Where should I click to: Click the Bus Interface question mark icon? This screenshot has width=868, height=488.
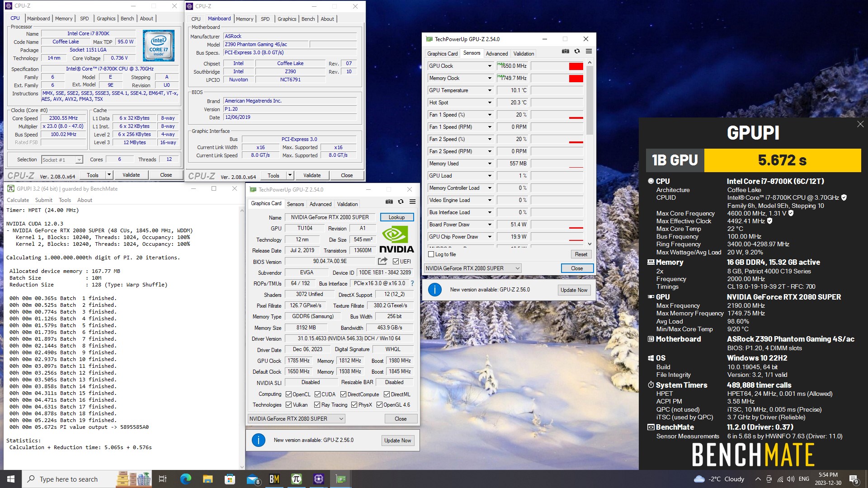pyautogui.click(x=412, y=283)
